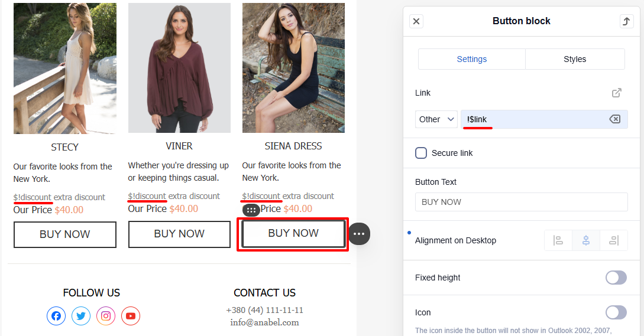Open the three-dots menu beside selected button

(359, 234)
